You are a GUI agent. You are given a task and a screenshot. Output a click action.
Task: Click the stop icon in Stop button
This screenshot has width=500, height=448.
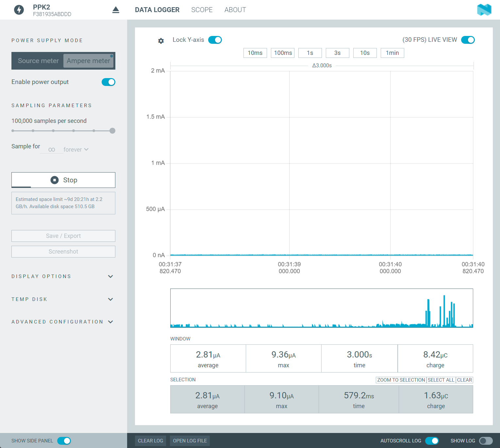coord(55,180)
